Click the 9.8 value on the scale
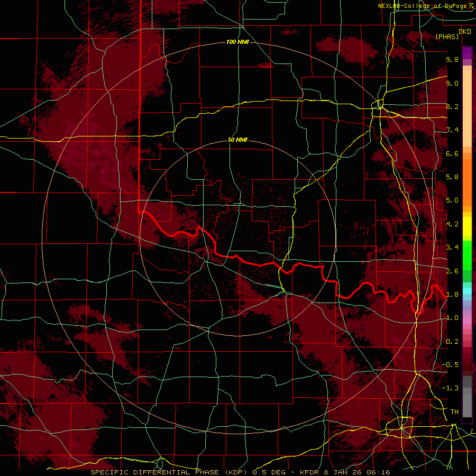 pyautogui.click(x=452, y=59)
